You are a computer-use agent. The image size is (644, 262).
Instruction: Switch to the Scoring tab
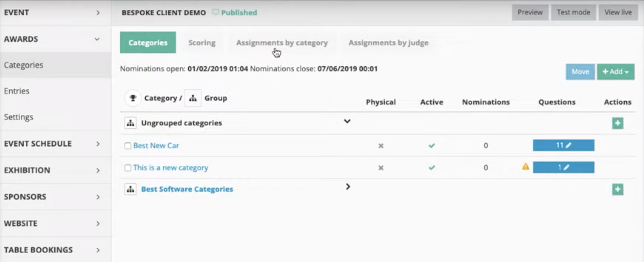pyautogui.click(x=202, y=43)
